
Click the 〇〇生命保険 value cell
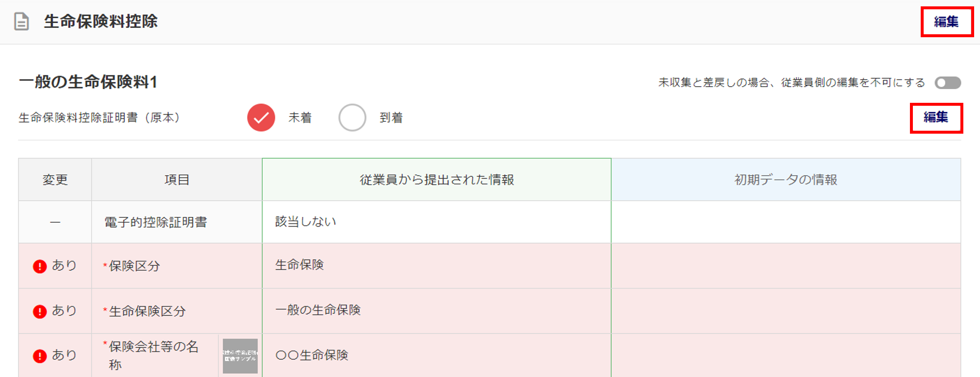[437, 355]
